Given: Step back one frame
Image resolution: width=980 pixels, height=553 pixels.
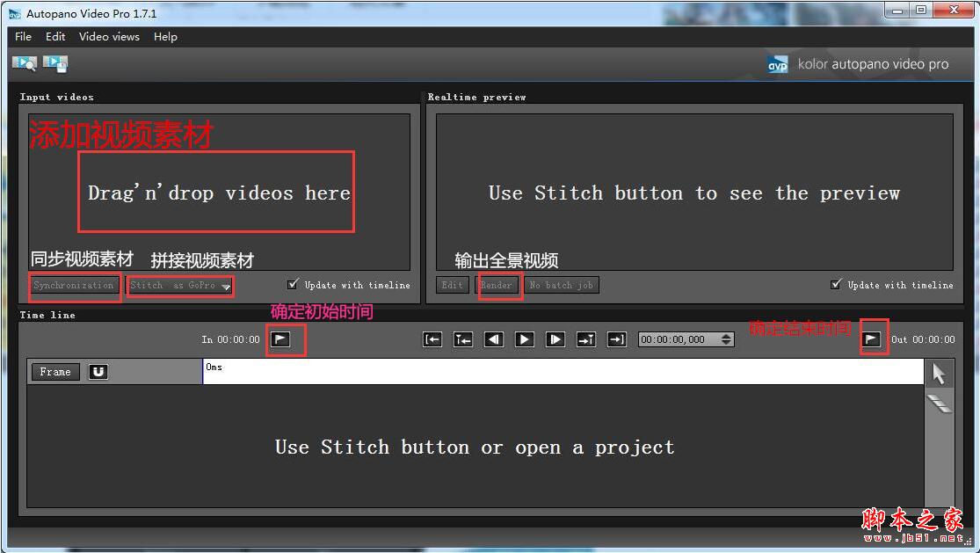Looking at the screenshot, I should [494, 339].
